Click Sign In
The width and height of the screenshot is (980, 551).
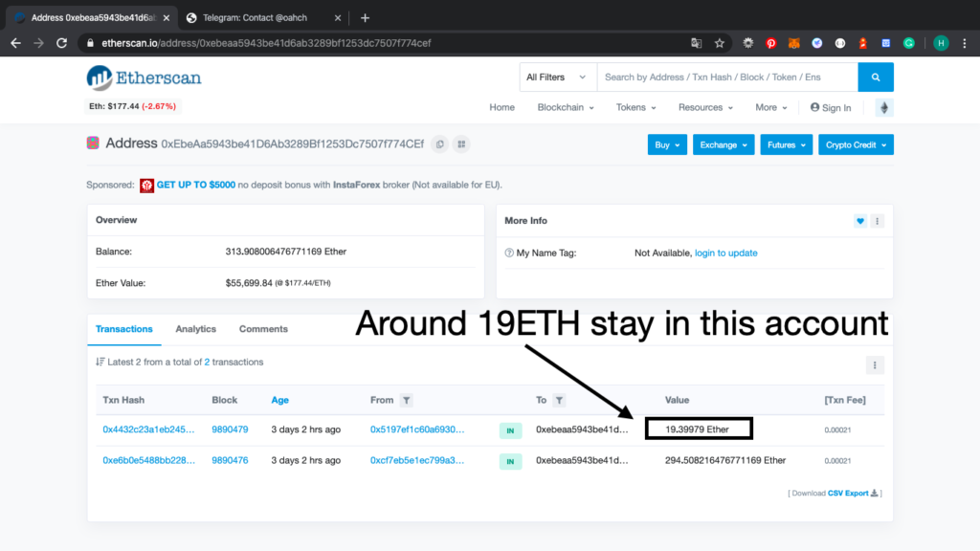click(x=831, y=107)
